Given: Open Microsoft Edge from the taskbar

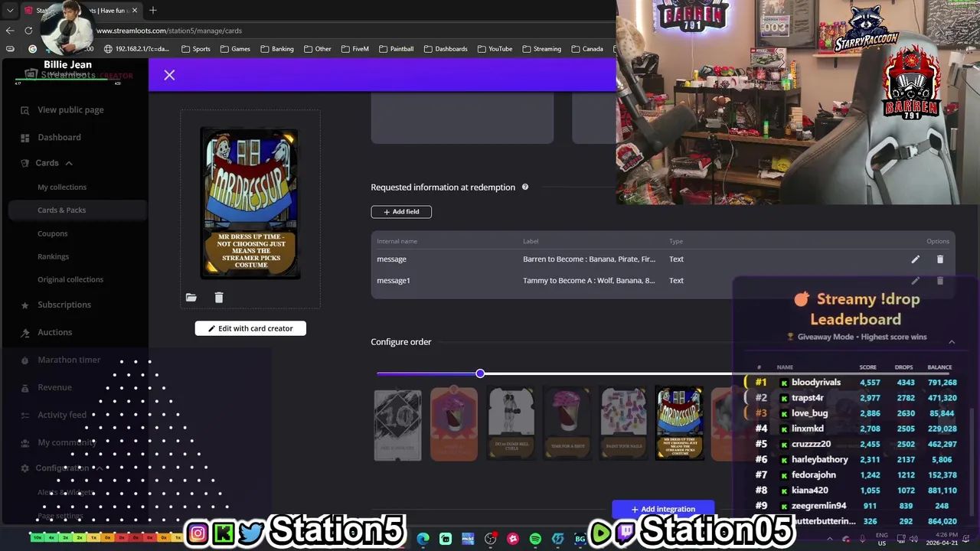Looking at the screenshot, I should (423, 539).
